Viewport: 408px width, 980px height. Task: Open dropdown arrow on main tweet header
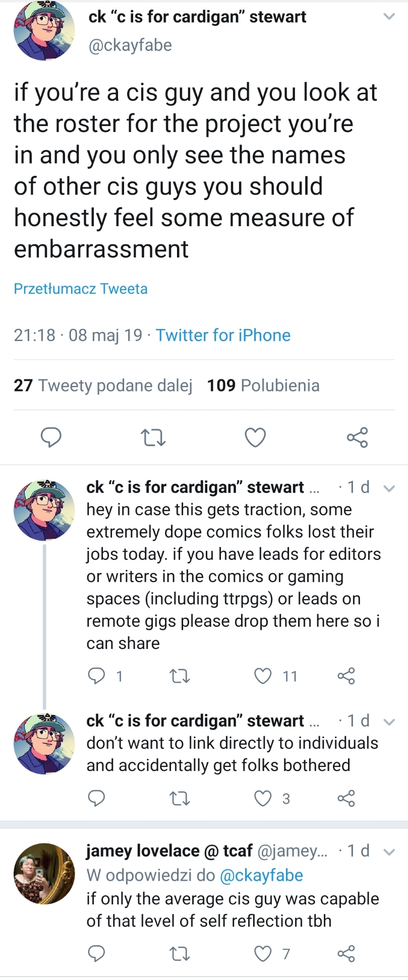pos(389,17)
